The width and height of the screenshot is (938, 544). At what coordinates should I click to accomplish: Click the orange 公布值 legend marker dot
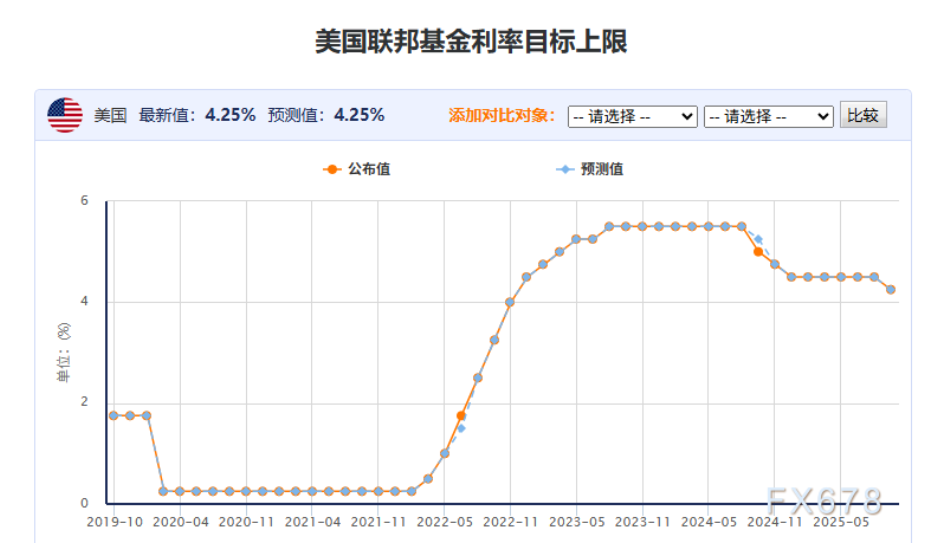point(332,169)
